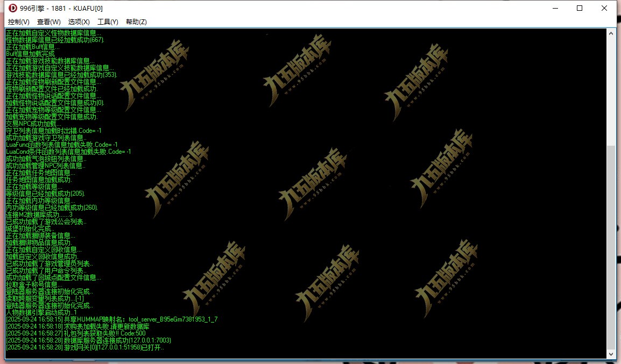Click the 求购表加载失败 log entry

pos(77,326)
